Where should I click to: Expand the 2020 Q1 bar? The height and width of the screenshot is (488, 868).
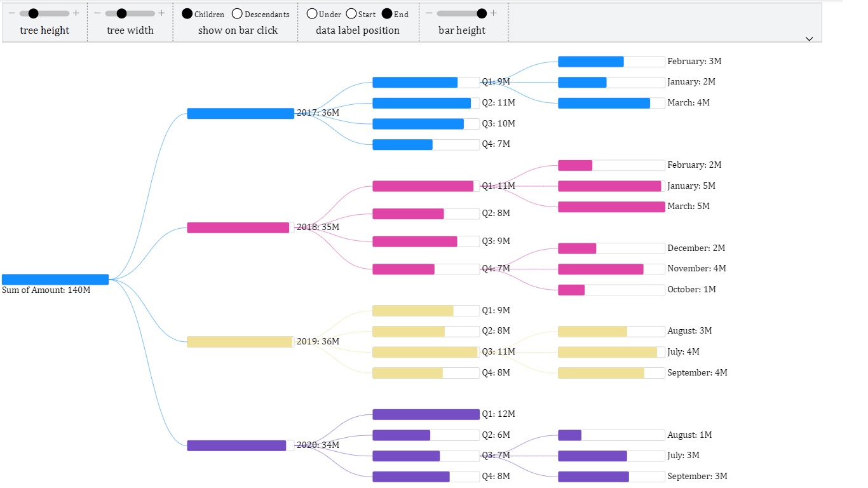click(426, 414)
